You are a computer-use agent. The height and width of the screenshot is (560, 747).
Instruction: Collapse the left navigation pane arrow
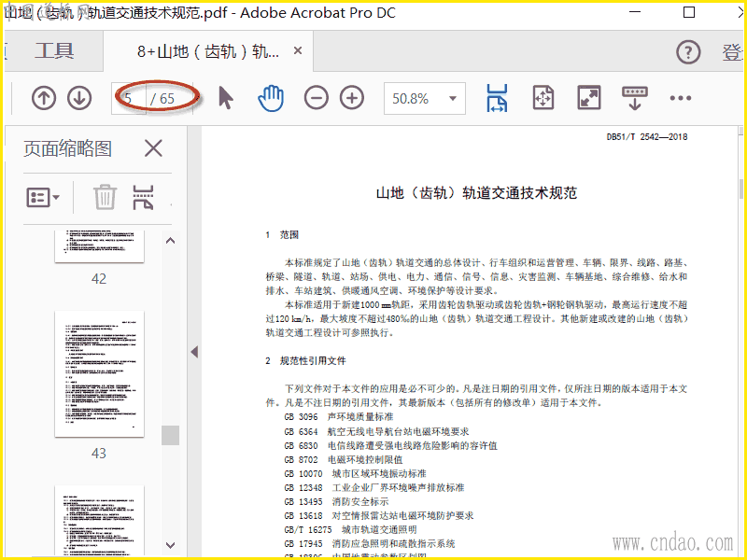[x=194, y=352]
